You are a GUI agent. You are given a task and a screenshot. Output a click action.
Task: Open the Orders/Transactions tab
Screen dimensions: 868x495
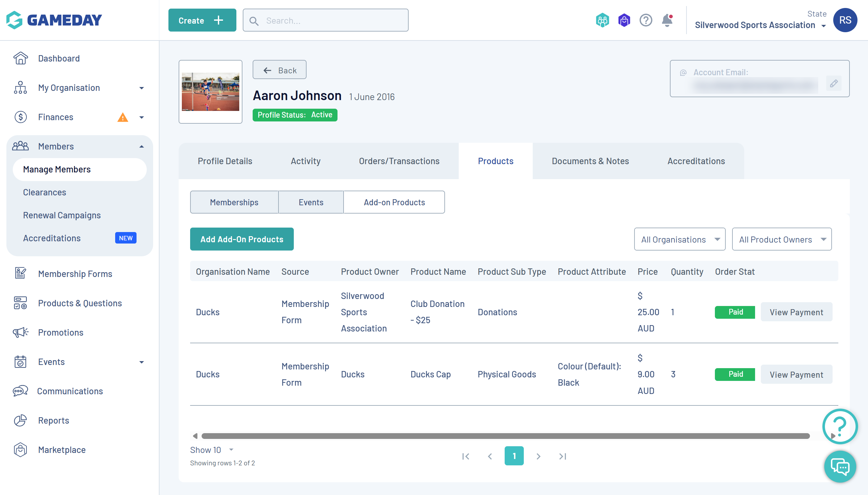click(399, 161)
